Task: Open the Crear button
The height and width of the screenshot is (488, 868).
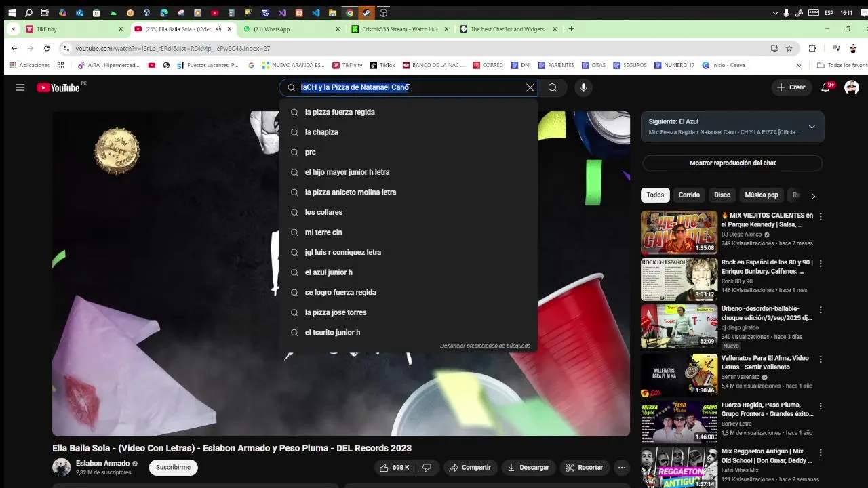Action: click(x=791, y=87)
